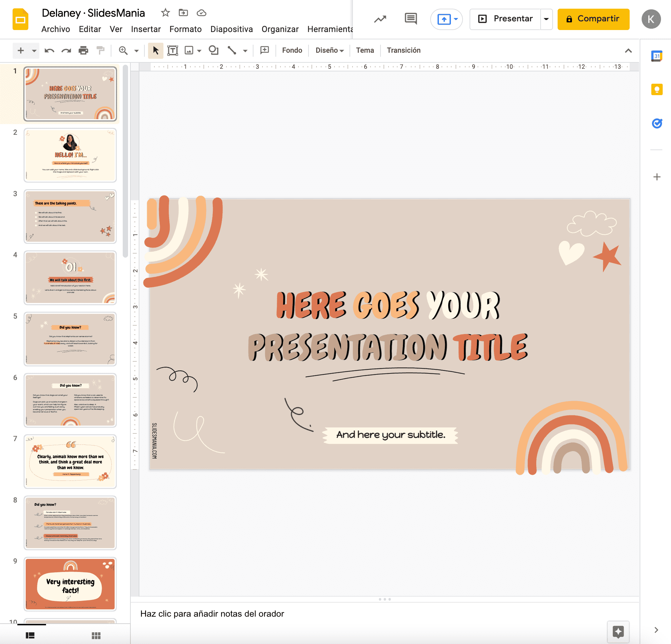Select the line drawing tool
This screenshot has width=671, height=644.
(x=232, y=50)
